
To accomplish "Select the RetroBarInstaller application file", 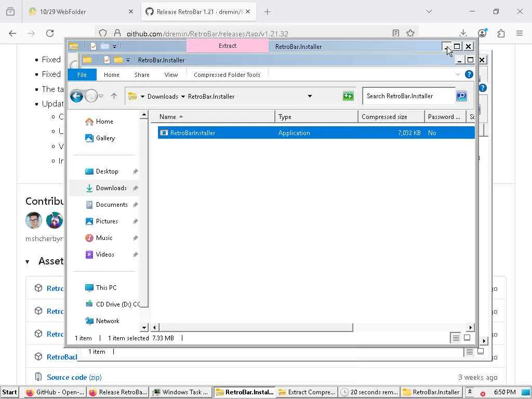I will point(316,132).
